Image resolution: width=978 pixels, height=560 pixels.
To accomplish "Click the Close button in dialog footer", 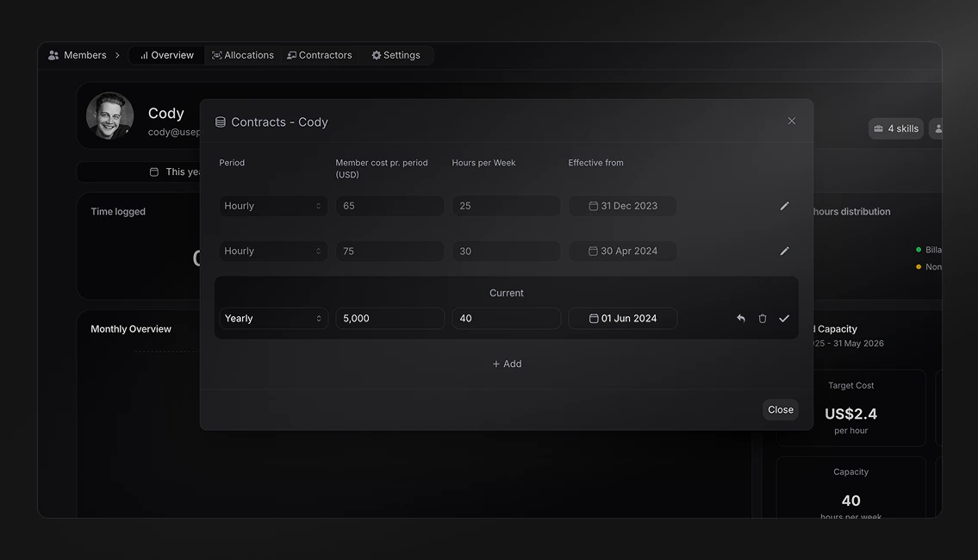I will [x=781, y=410].
